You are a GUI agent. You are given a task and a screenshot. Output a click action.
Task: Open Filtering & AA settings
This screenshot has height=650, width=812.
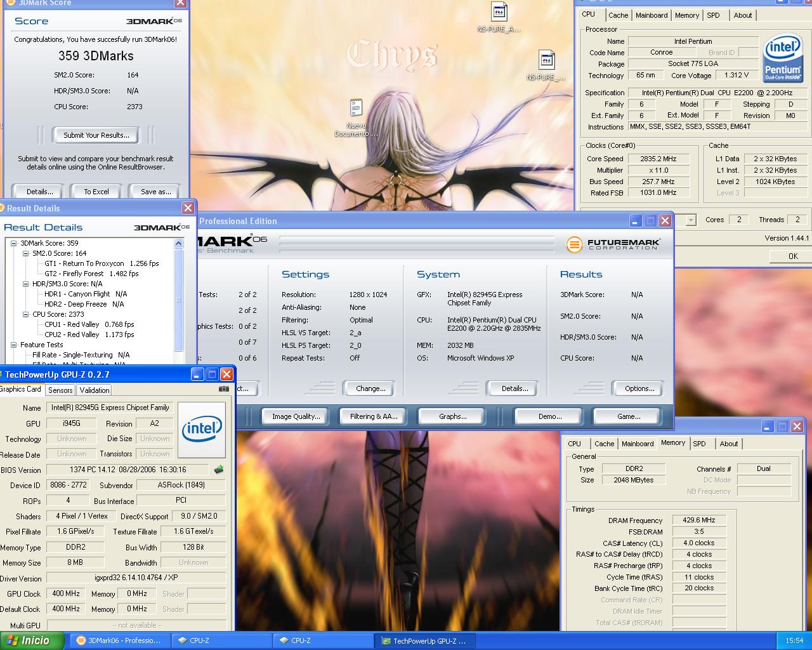(x=374, y=416)
